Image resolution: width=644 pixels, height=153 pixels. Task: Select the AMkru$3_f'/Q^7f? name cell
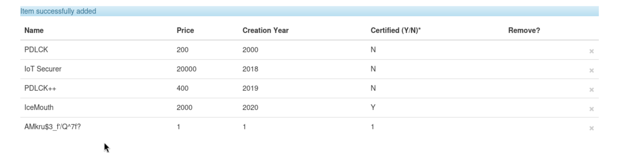(x=53, y=127)
